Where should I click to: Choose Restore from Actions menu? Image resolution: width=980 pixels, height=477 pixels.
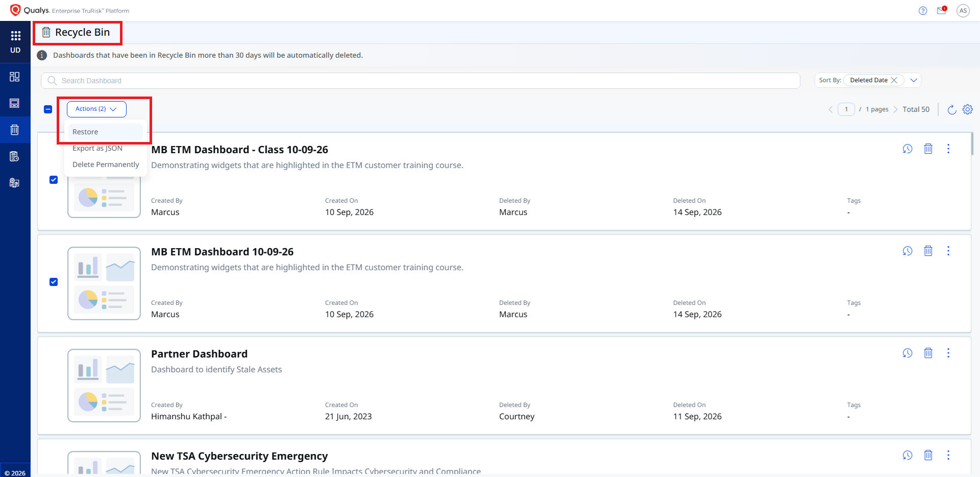(105, 132)
